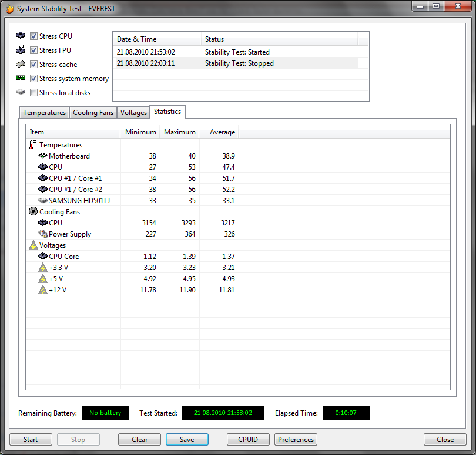Click the Maximum column header
This screenshot has width=476, height=455.
[179, 132]
